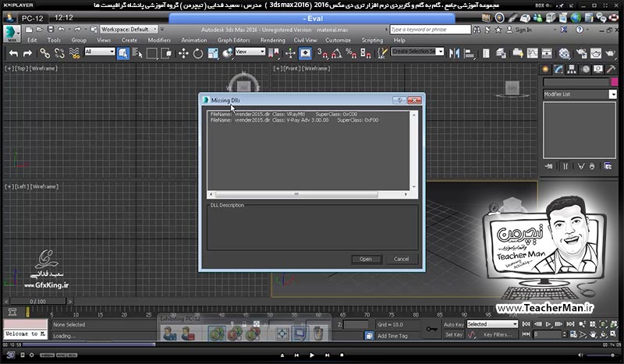Open the Graph Editors menu
Screen dimensions: 624x364
pyautogui.click(x=233, y=41)
